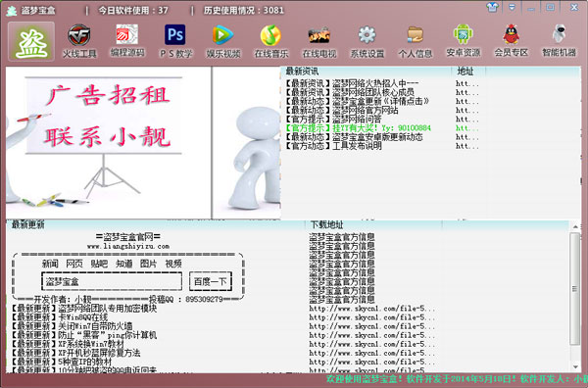
Task: Open 在线音乐 online music
Action: coord(271,41)
